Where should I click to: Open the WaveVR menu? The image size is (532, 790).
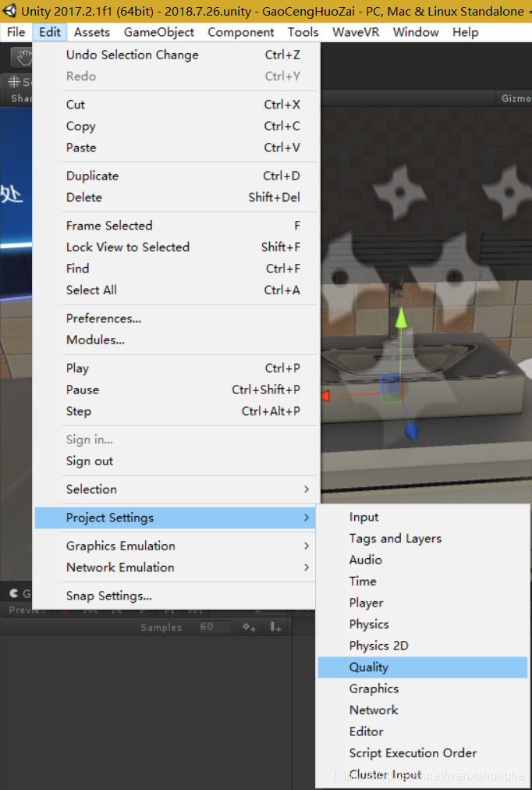[356, 32]
